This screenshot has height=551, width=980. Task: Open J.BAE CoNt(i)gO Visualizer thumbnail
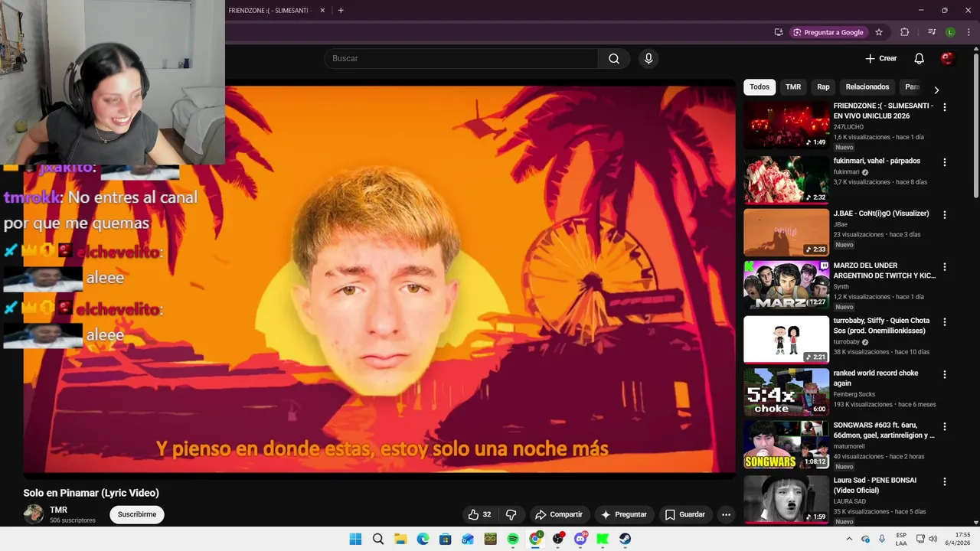[x=786, y=233]
